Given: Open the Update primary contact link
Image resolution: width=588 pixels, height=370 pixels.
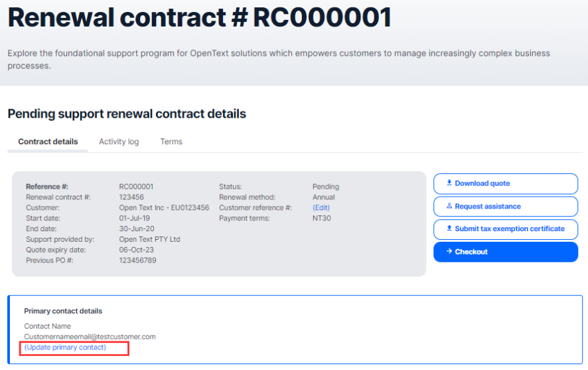Looking at the screenshot, I should (65, 347).
